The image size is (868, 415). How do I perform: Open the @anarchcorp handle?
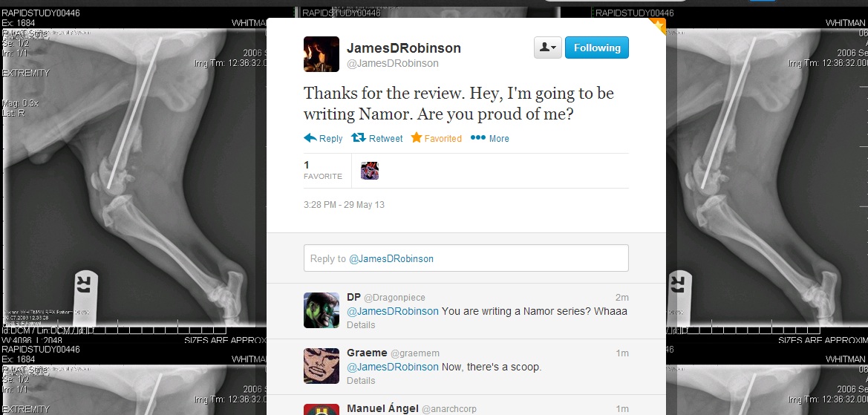449,410
